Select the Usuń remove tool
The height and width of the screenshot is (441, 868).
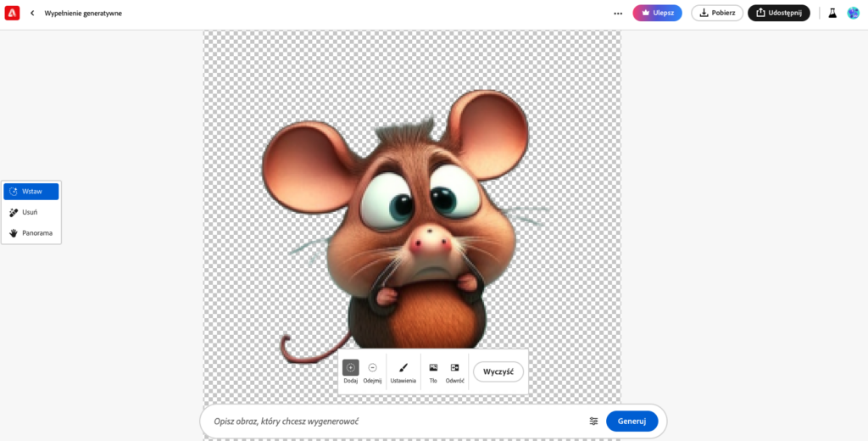click(31, 212)
